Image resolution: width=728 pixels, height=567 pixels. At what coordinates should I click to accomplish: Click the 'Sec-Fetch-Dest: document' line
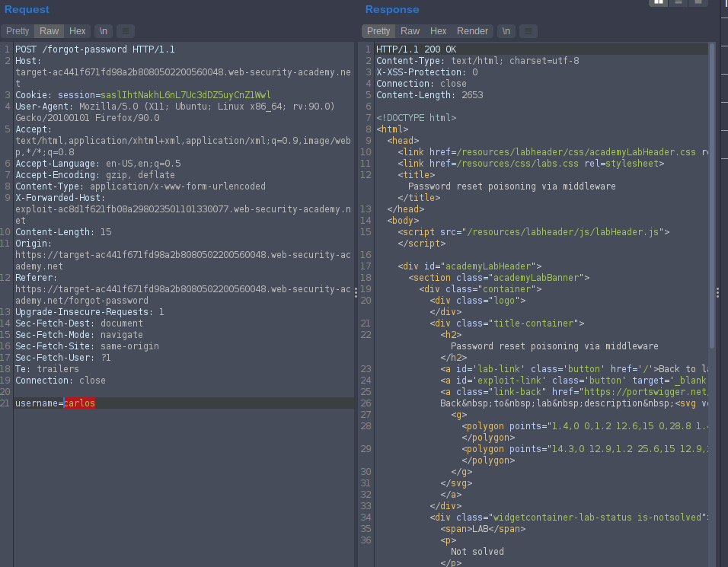coord(79,323)
